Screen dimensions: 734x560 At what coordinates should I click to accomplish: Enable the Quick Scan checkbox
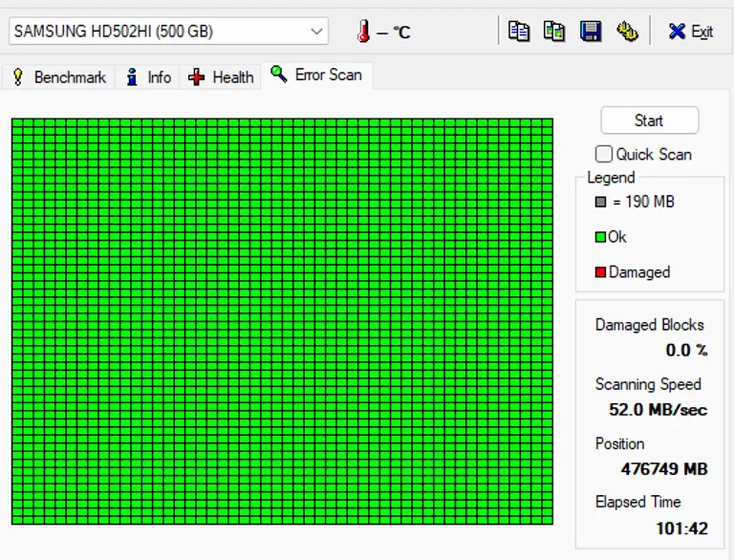(x=604, y=154)
